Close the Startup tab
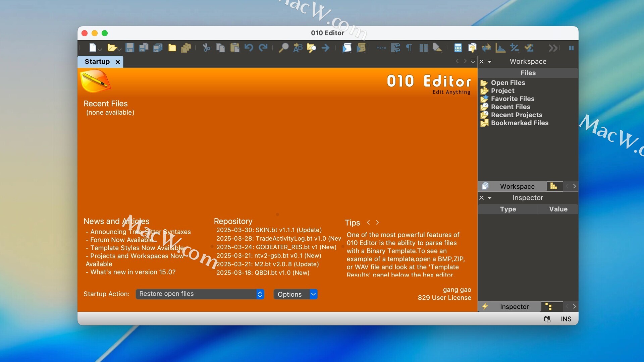This screenshot has width=644, height=362. tap(118, 62)
